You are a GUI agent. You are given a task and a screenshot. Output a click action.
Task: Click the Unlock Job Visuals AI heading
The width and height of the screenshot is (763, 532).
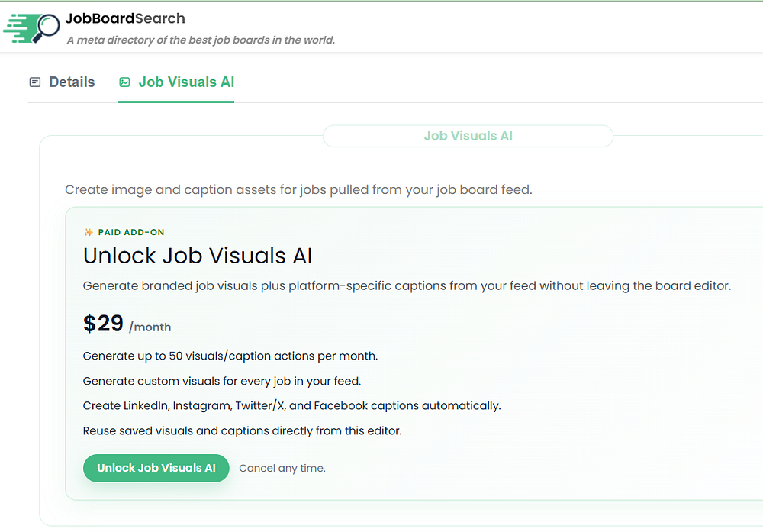pyautogui.click(x=198, y=256)
